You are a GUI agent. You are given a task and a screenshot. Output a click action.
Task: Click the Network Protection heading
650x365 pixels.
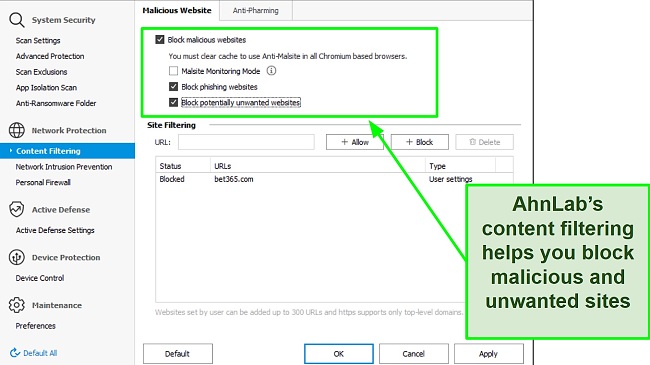69,130
